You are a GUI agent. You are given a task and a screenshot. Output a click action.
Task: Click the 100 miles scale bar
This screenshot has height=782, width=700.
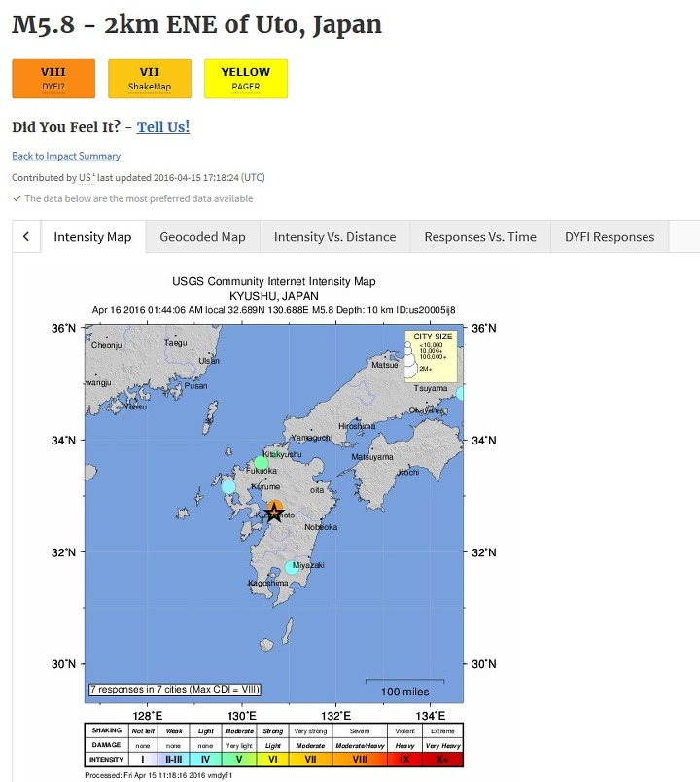point(404,687)
